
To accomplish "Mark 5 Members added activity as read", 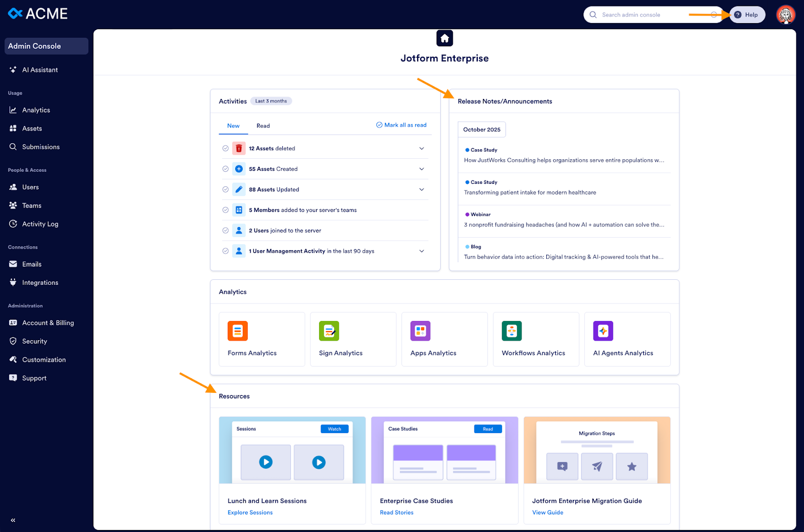I will 226,210.
